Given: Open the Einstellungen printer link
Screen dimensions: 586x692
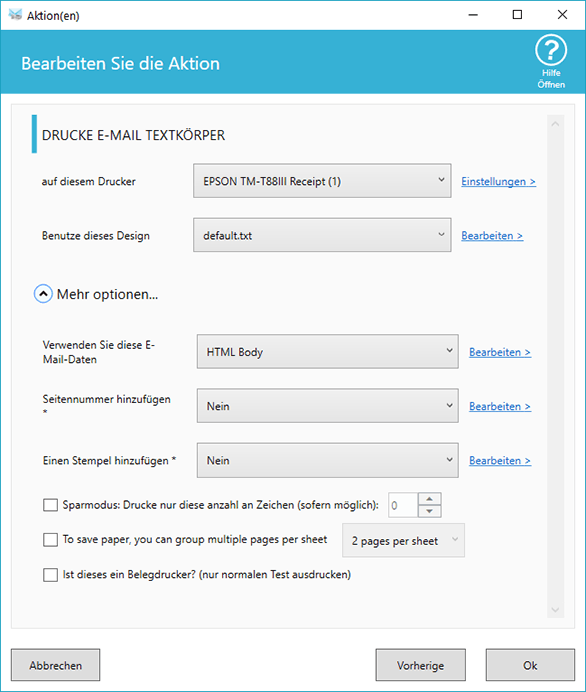Looking at the screenshot, I should tap(498, 181).
